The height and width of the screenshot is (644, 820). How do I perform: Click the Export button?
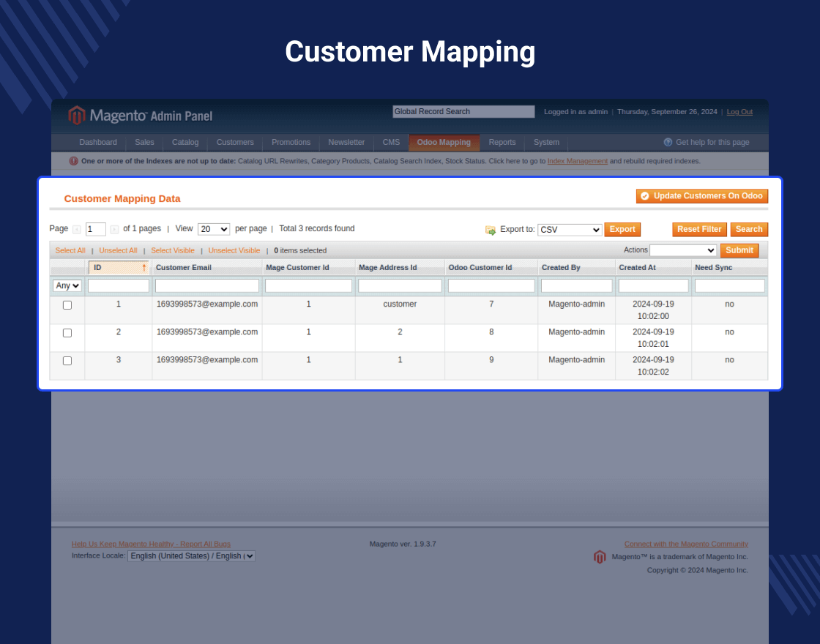(x=622, y=230)
